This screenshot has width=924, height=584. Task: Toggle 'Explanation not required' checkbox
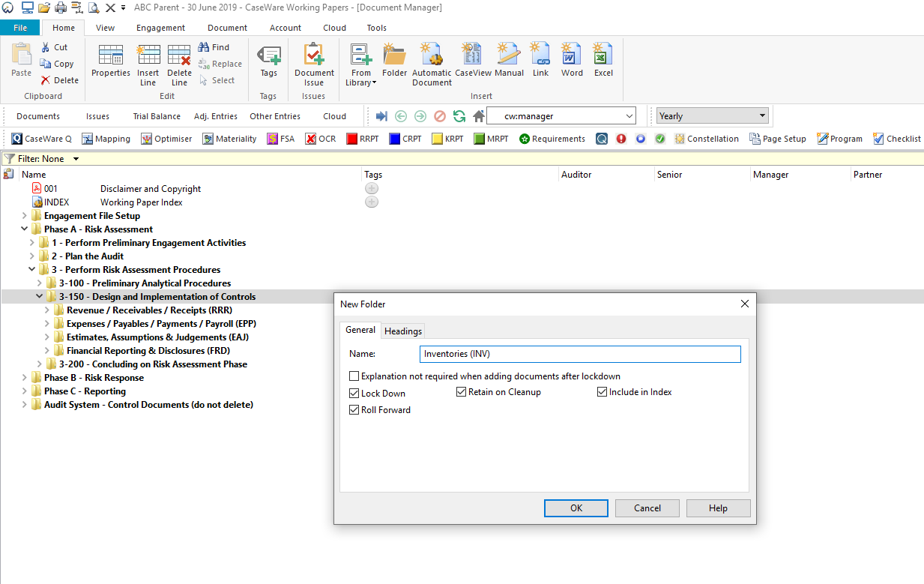point(354,376)
